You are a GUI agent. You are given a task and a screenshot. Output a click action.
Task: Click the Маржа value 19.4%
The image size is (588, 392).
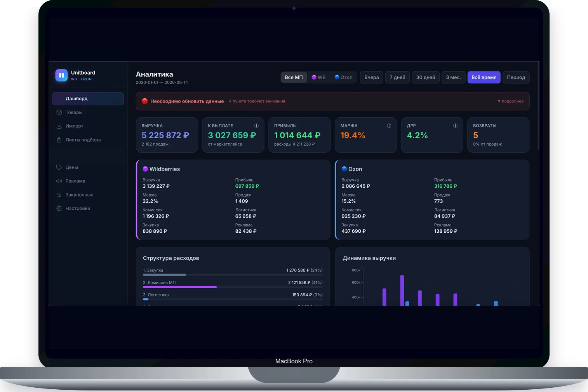point(353,135)
